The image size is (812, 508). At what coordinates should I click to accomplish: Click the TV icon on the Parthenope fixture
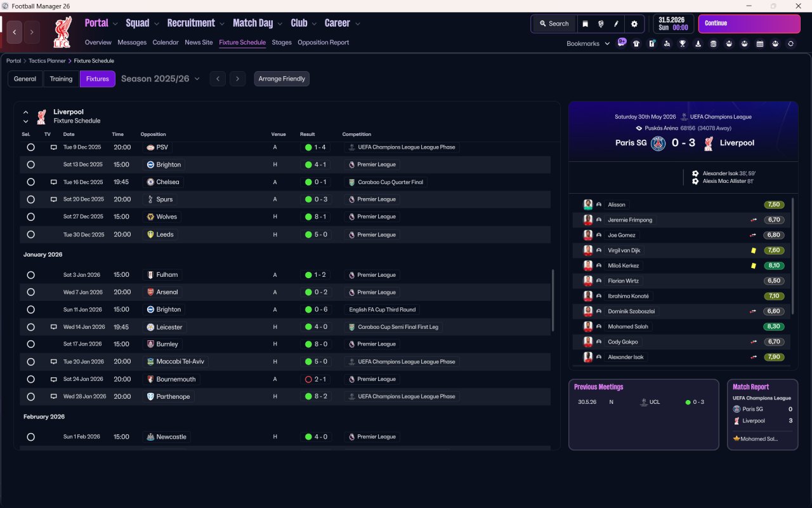54,396
